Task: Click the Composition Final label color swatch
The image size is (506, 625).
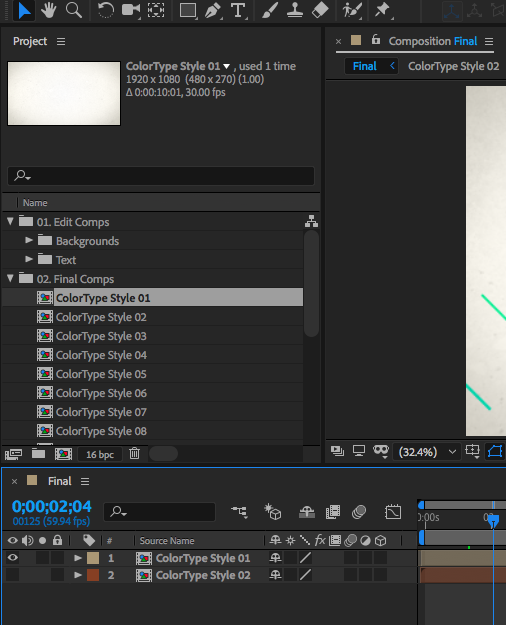Action: (356, 40)
